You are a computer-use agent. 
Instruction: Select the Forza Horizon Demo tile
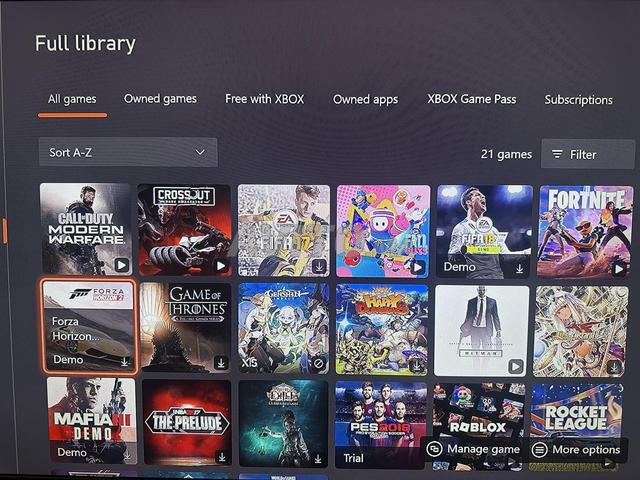pyautogui.click(x=89, y=326)
